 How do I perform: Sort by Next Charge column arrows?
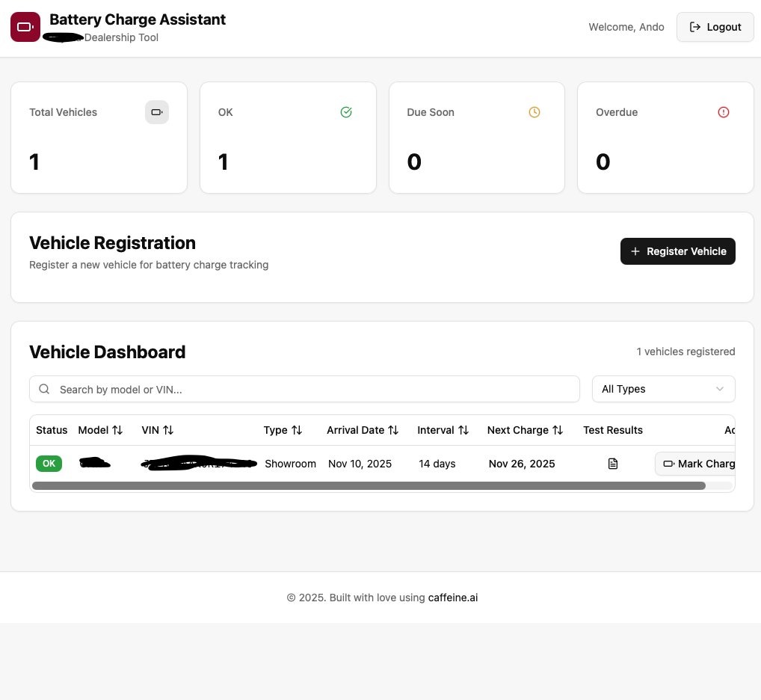pyautogui.click(x=558, y=430)
